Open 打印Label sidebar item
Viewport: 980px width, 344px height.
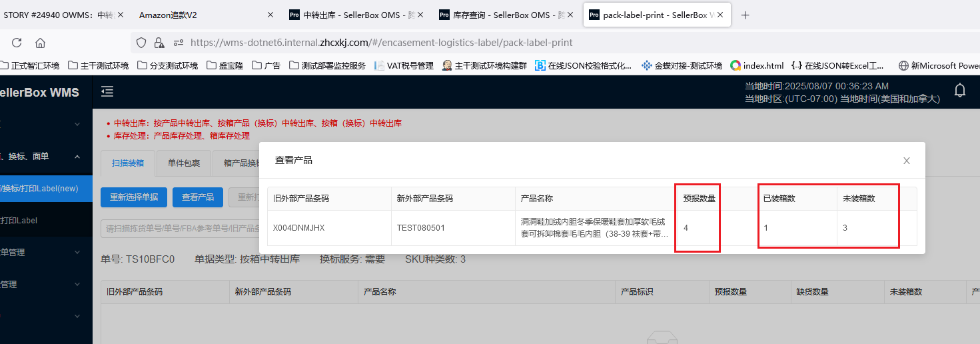(x=46, y=220)
